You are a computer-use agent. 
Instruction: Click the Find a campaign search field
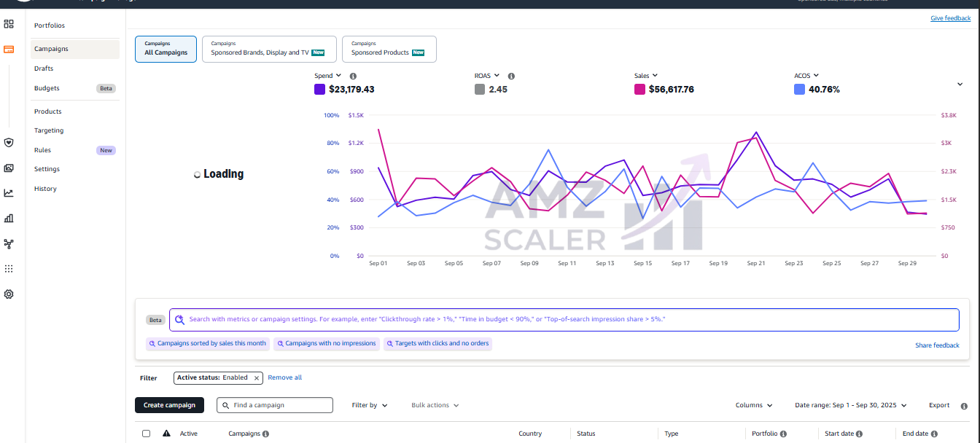pyautogui.click(x=275, y=405)
